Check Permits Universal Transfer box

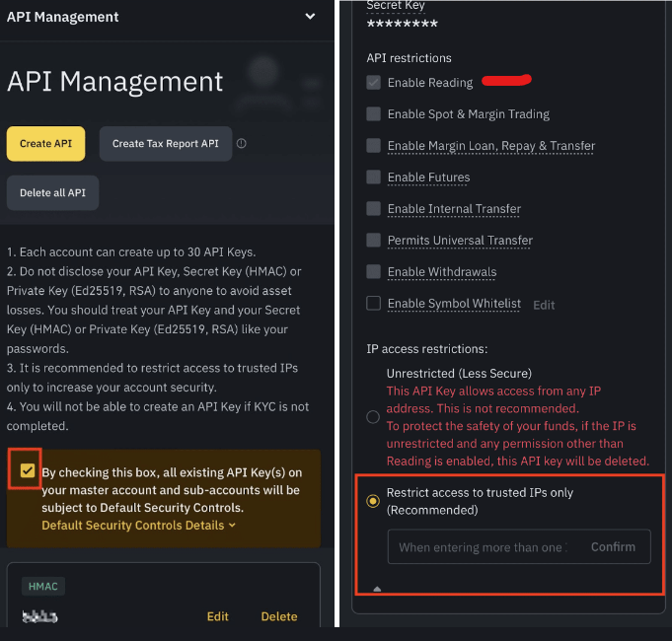373,241
